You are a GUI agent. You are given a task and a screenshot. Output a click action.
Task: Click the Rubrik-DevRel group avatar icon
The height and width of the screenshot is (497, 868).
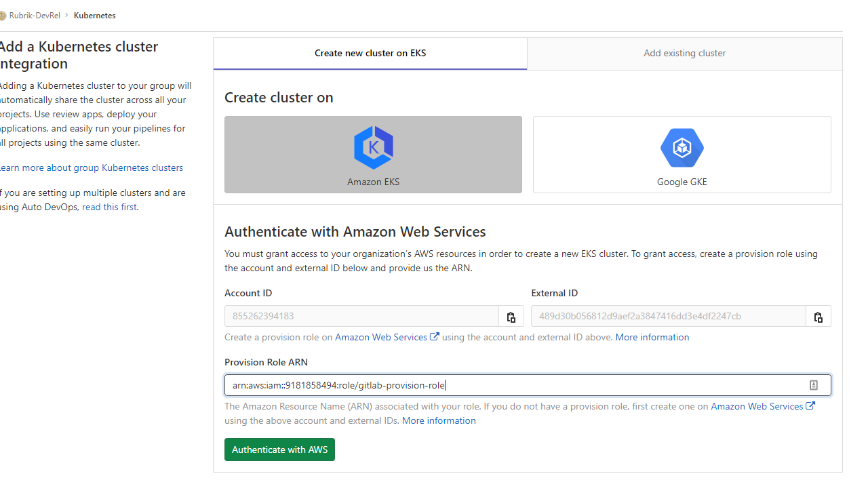pos(3,16)
